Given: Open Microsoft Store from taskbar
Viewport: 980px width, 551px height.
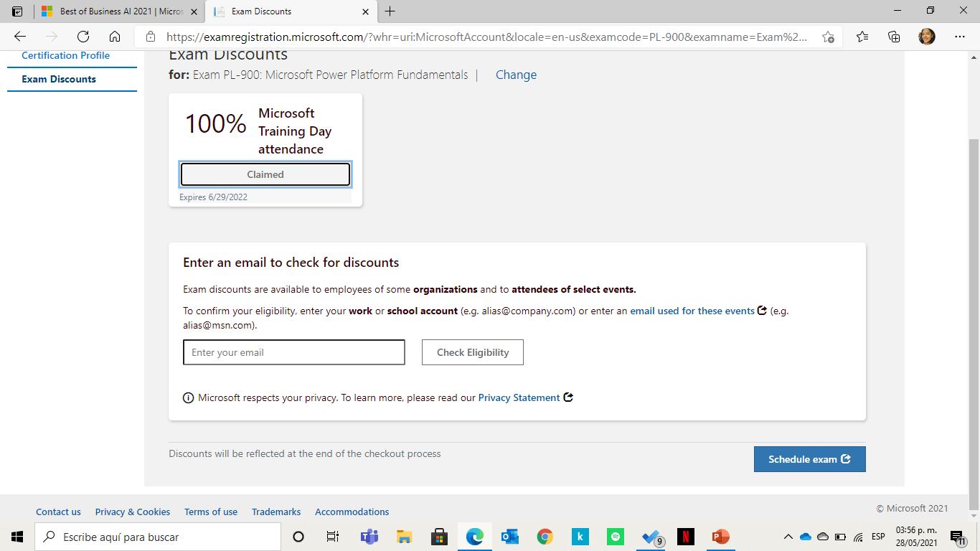Looking at the screenshot, I should point(439,537).
